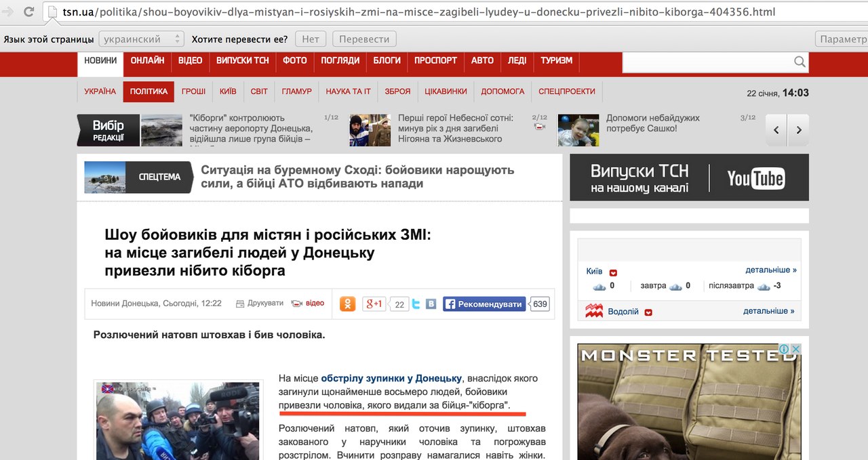Viewport: 868px width, 460px height.
Task: Click the browser reload icon
Action: click(28, 12)
